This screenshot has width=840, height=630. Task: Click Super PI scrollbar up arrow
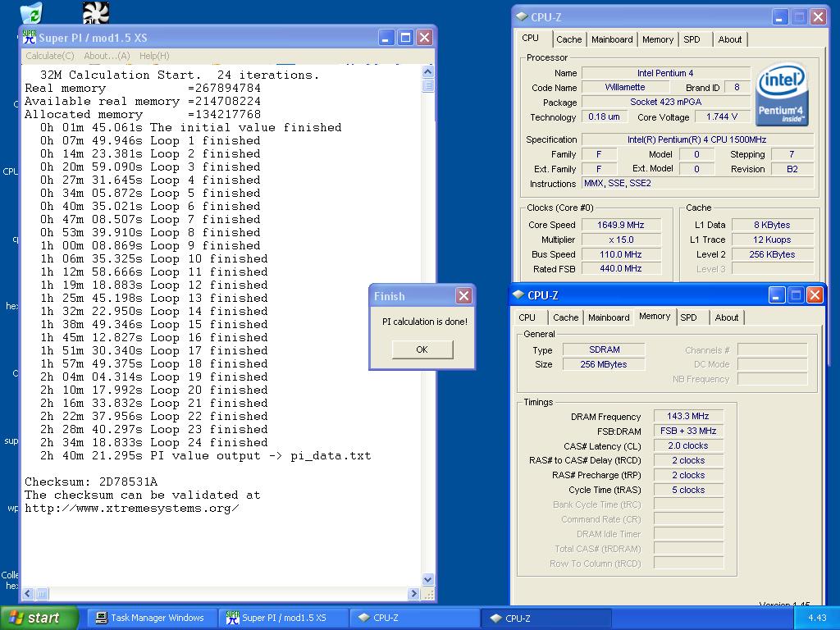(427, 72)
